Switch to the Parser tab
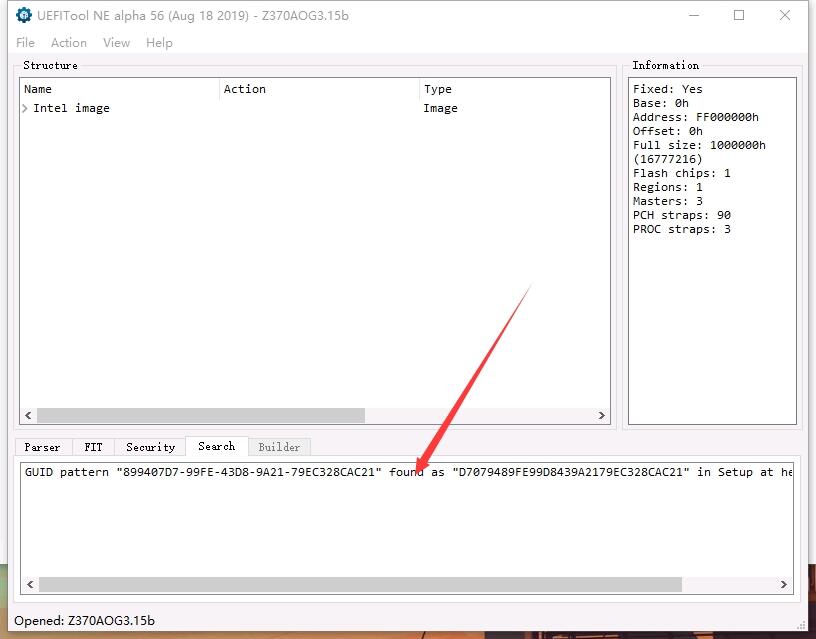The height and width of the screenshot is (639, 816). tap(42, 447)
